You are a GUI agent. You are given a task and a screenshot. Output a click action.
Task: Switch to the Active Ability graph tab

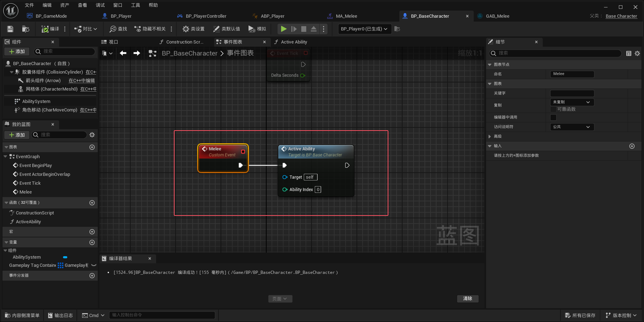pyautogui.click(x=294, y=42)
